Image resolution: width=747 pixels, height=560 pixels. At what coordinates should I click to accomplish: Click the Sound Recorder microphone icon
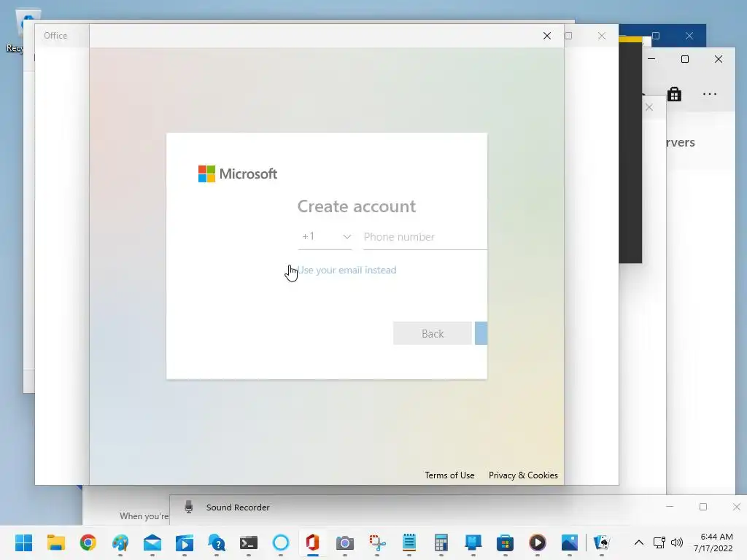(189, 507)
